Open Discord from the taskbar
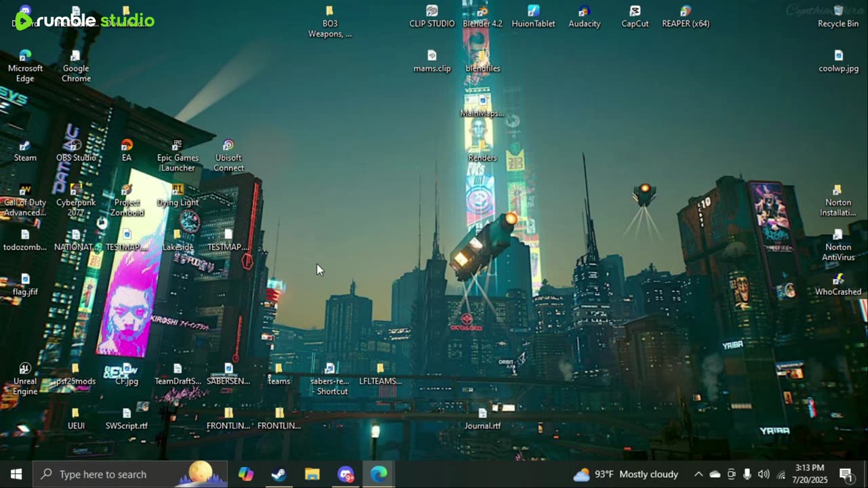868x488 pixels. tap(346, 474)
